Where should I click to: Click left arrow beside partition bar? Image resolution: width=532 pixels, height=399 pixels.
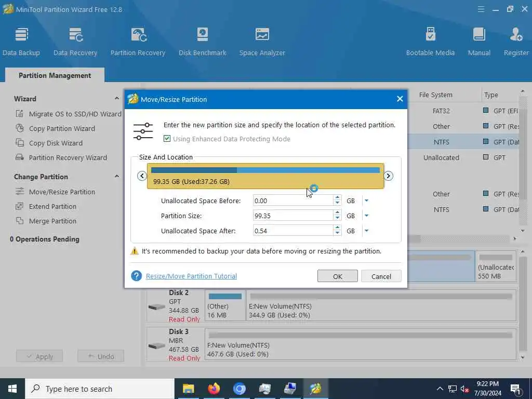pos(142,176)
